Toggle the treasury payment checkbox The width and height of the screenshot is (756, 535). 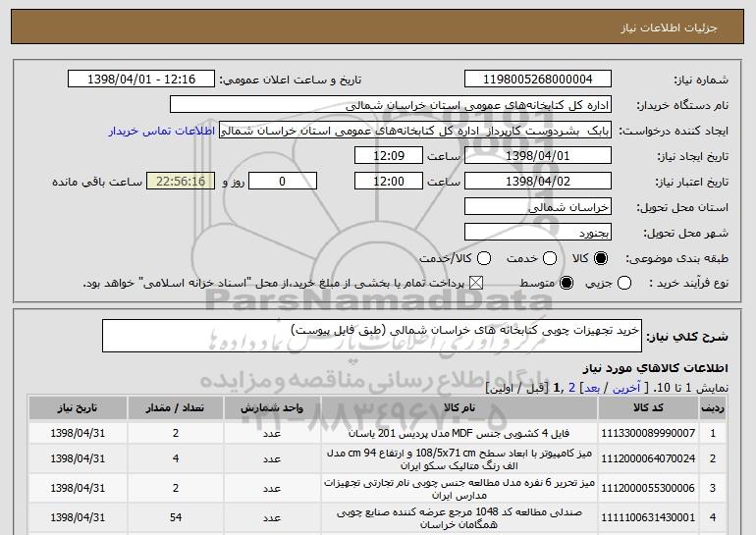tap(477, 284)
